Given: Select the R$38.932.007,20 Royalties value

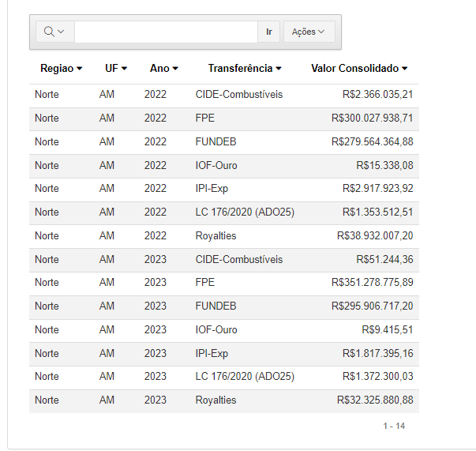Looking at the screenshot, I should point(374,235).
